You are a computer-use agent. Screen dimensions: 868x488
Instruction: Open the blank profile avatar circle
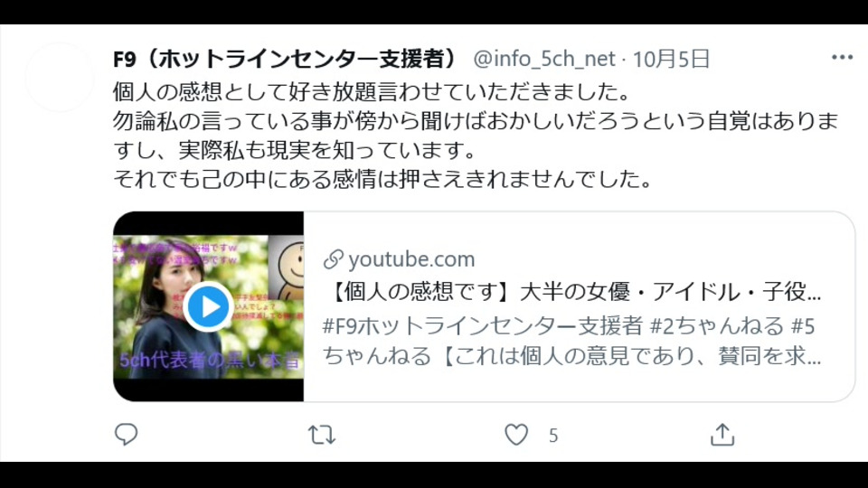pos(60,77)
